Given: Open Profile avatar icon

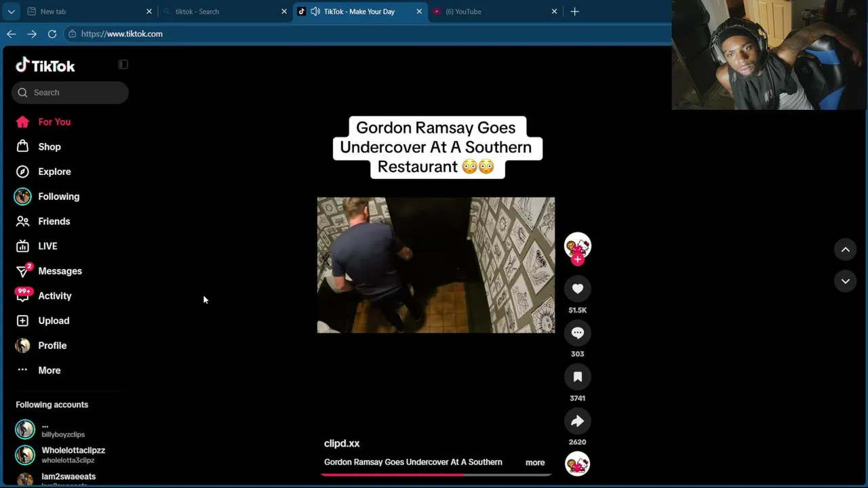Looking at the screenshot, I should point(23,346).
